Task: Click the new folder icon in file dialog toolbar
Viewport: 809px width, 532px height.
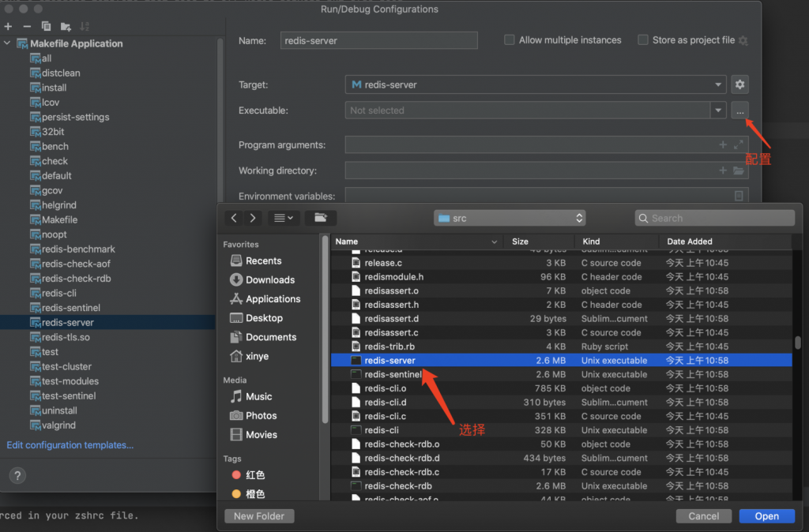Action: (320, 218)
